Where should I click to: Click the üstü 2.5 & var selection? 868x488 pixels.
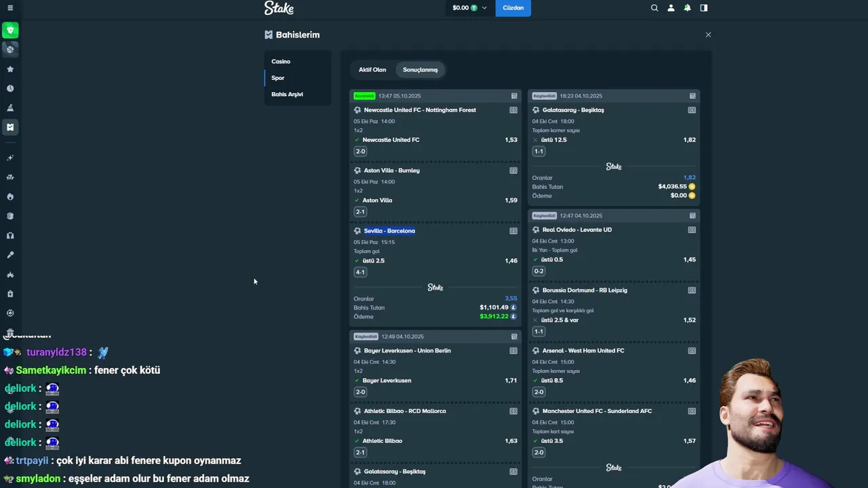pos(559,320)
